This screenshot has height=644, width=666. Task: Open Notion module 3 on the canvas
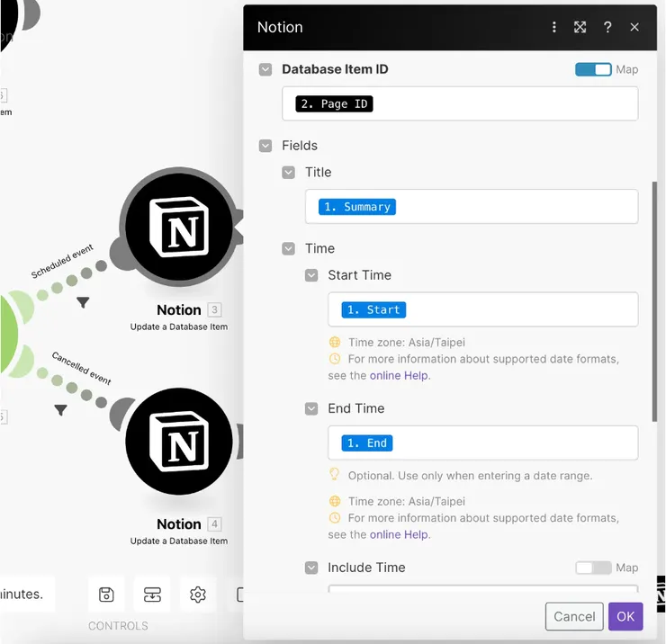pyautogui.click(x=179, y=227)
